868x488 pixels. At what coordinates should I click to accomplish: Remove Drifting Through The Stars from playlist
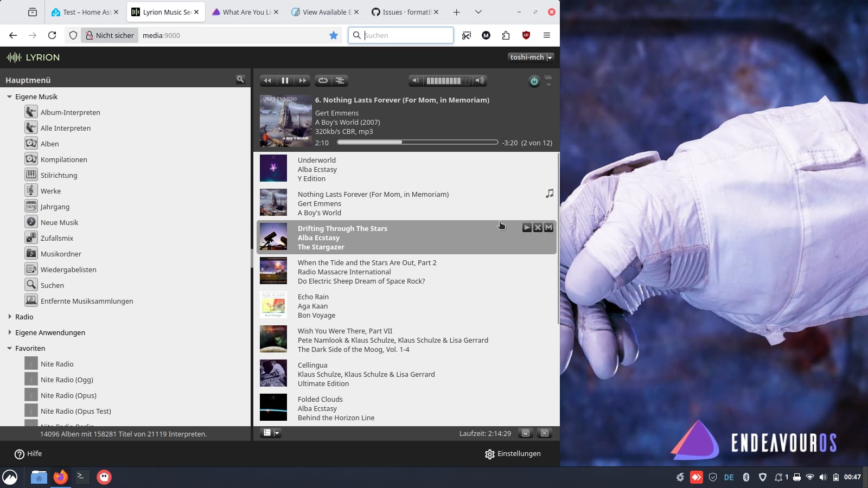tap(538, 228)
